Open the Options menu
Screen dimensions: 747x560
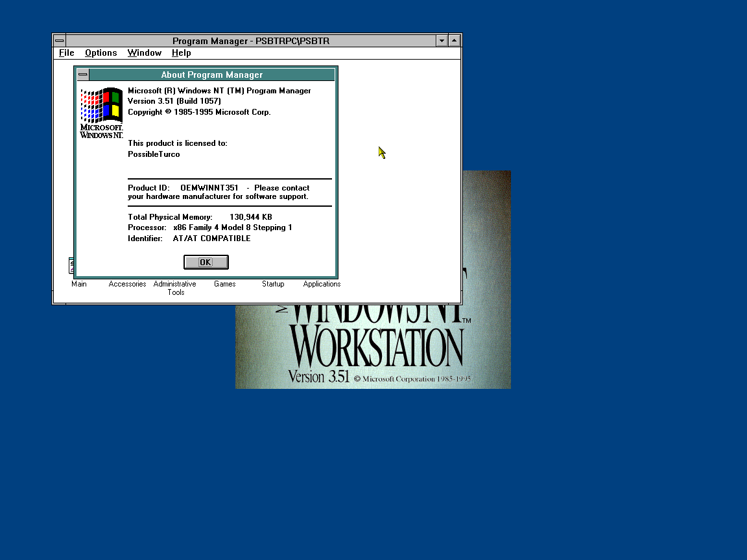point(101,52)
